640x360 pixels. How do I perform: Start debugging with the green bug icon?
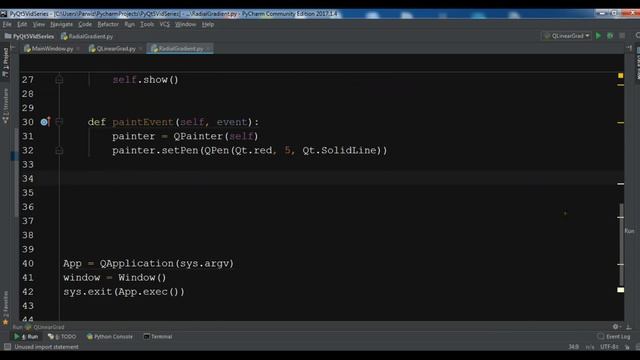click(610, 36)
